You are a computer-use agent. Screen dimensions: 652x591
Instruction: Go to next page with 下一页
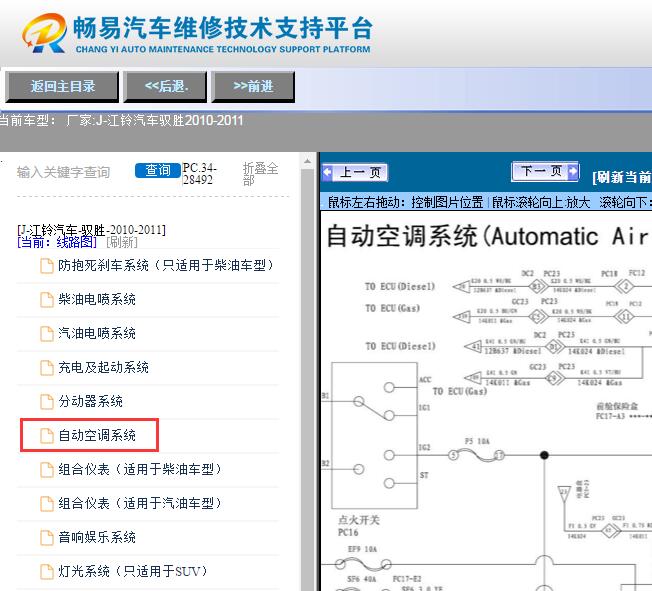545,171
